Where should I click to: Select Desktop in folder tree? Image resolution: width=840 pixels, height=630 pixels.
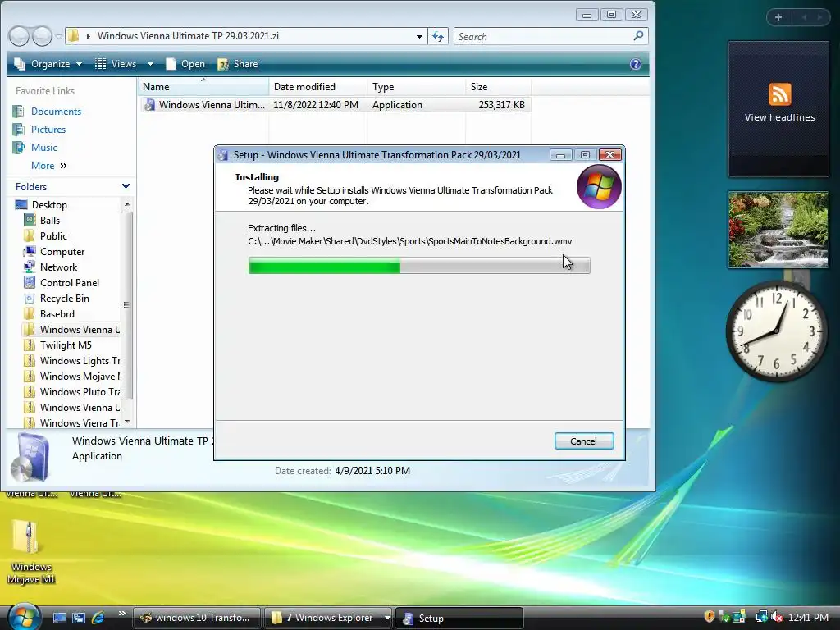point(48,204)
